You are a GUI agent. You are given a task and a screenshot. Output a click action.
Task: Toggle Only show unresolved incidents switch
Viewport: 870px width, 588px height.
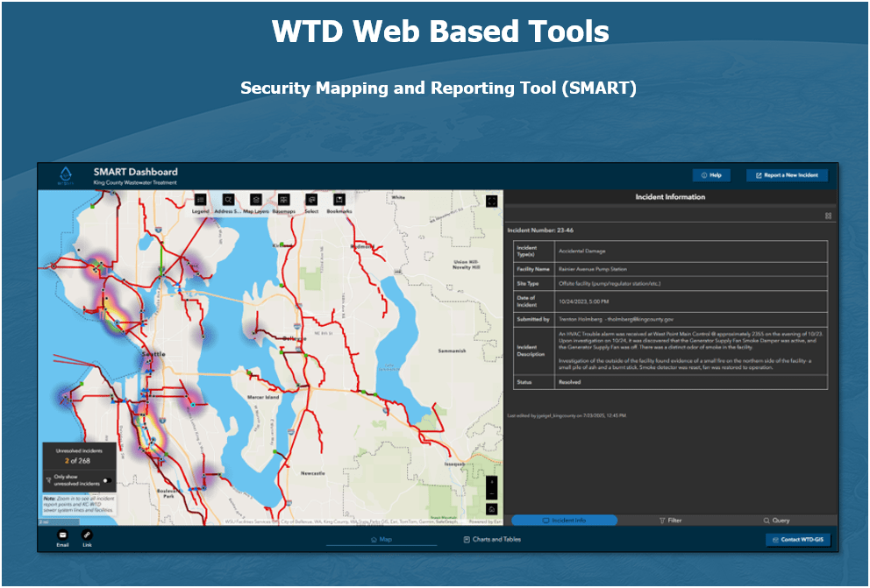pos(108,480)
